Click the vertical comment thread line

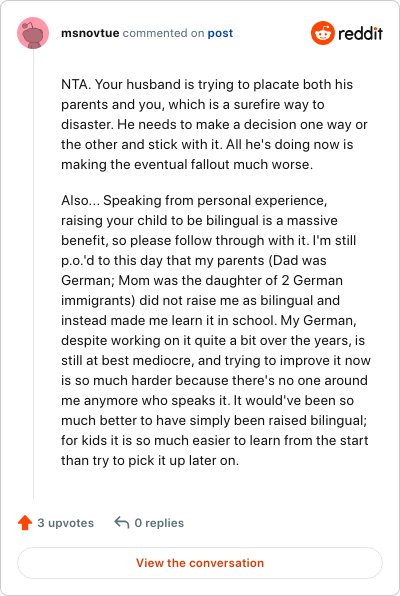(33, 274)
